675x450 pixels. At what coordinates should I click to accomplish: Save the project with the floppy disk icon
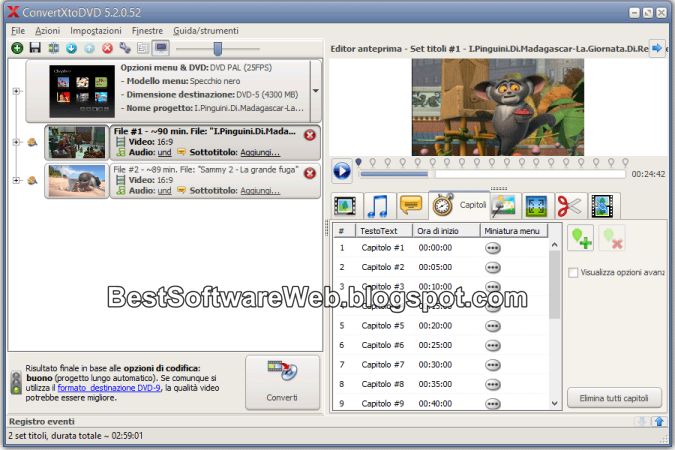[35, 48]
